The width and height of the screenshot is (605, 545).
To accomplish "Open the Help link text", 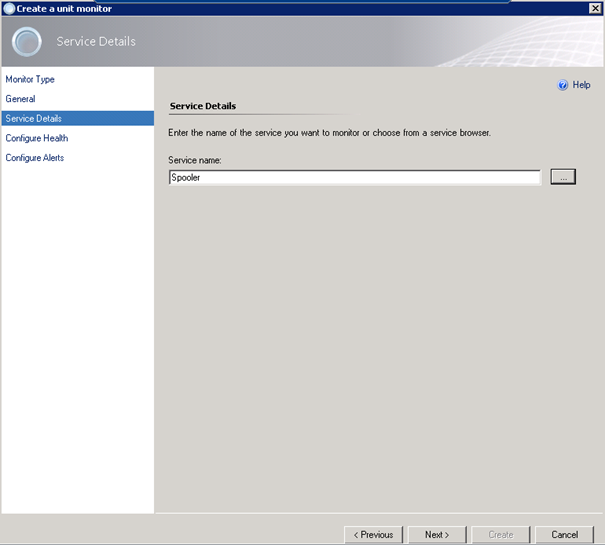I will coord(581,85).
